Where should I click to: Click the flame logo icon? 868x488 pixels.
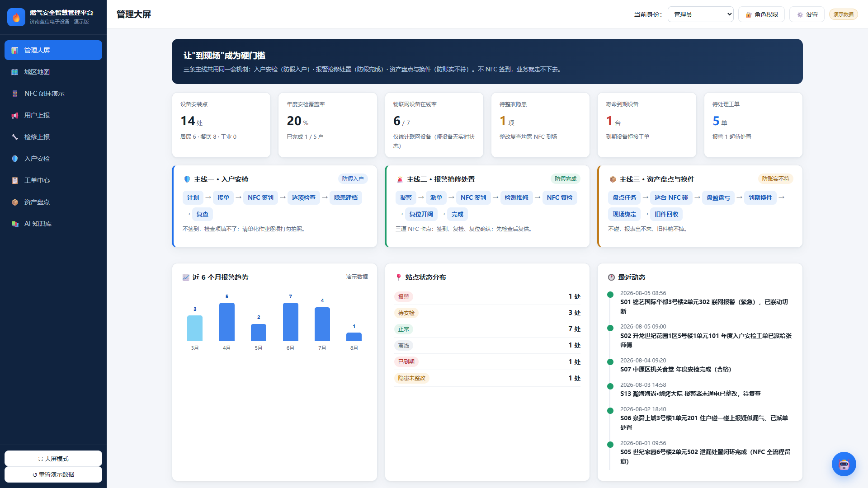16,17
